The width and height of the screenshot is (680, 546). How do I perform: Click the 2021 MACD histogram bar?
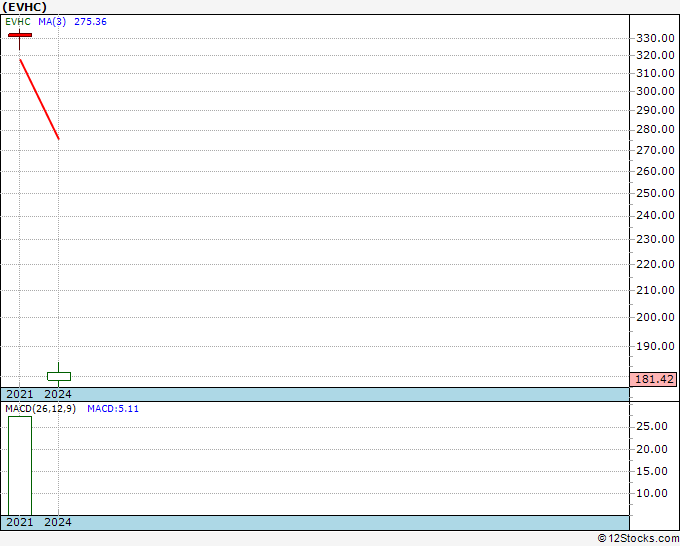click(x=20, y=466)
